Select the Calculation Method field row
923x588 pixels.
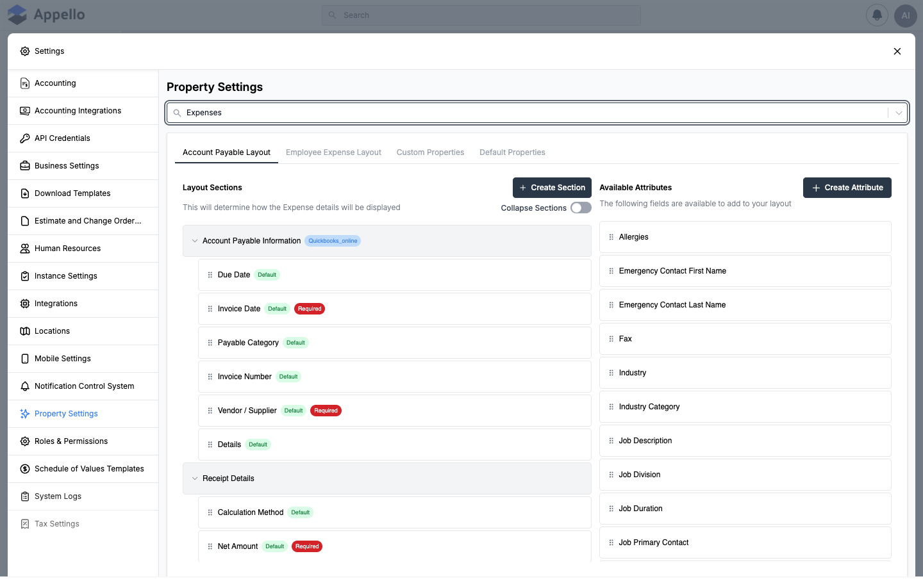click(395, 512)
